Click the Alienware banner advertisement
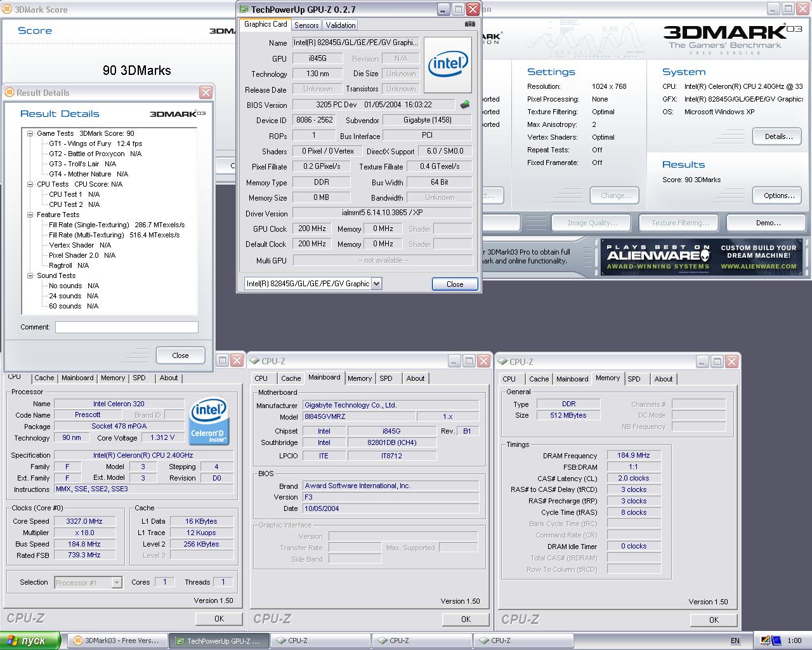The image size is (812, 650). pyautogui.click(x=702, y=257)
